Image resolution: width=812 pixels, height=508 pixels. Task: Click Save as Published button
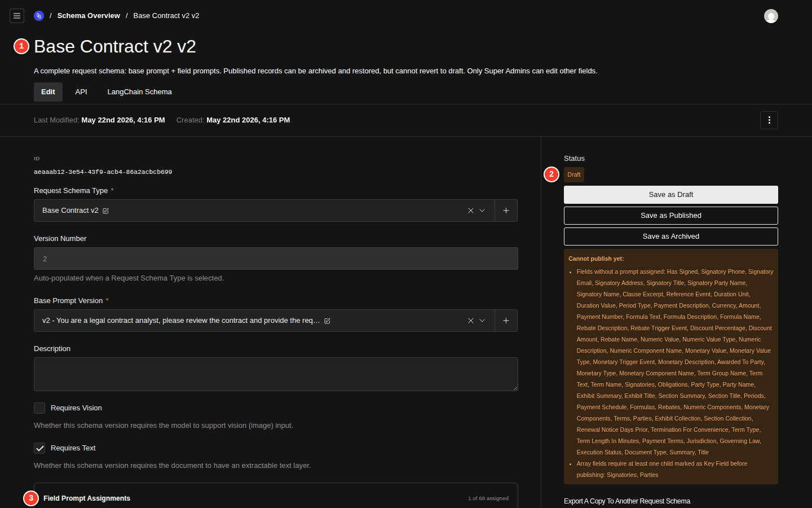click(671, 216)
